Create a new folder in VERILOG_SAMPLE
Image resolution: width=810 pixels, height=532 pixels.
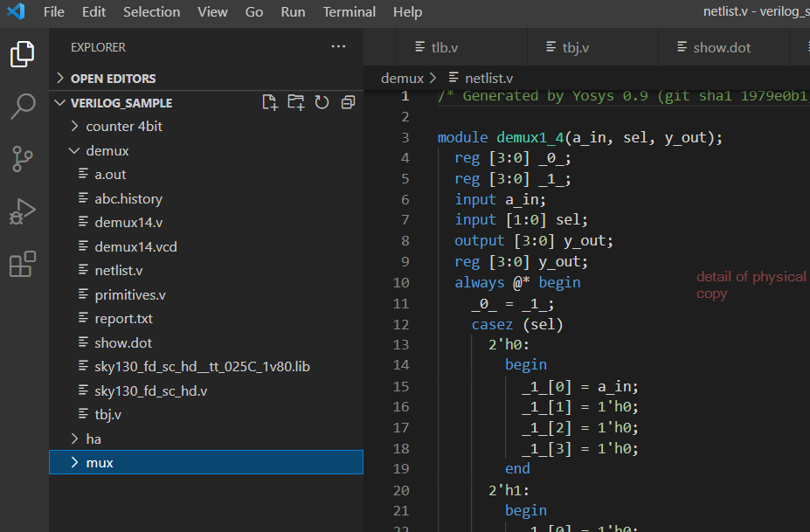[296, 102]
